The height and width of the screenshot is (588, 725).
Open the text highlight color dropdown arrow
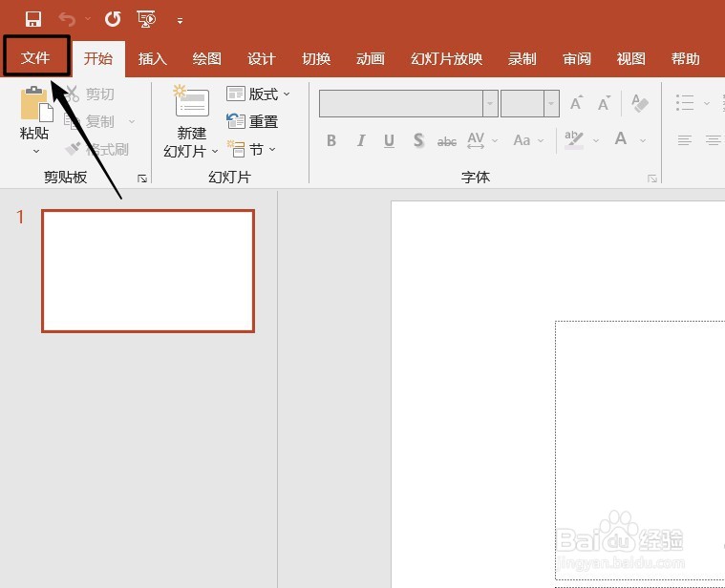point(596,140)
